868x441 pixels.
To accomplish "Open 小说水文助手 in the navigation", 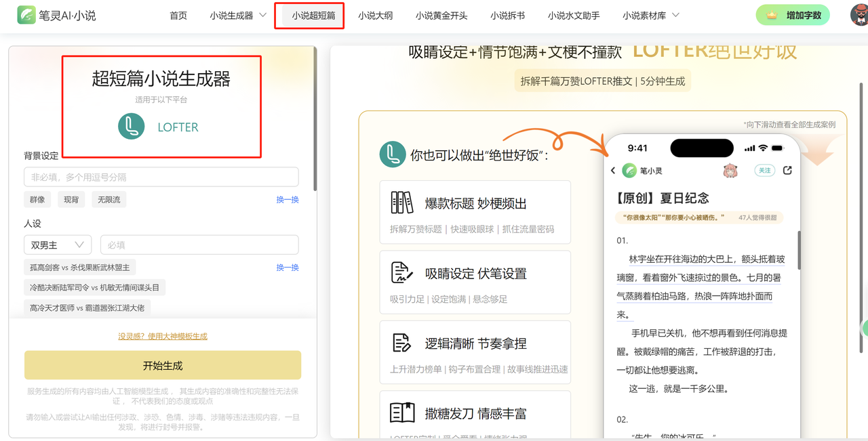I will click(x=574, y=16).
